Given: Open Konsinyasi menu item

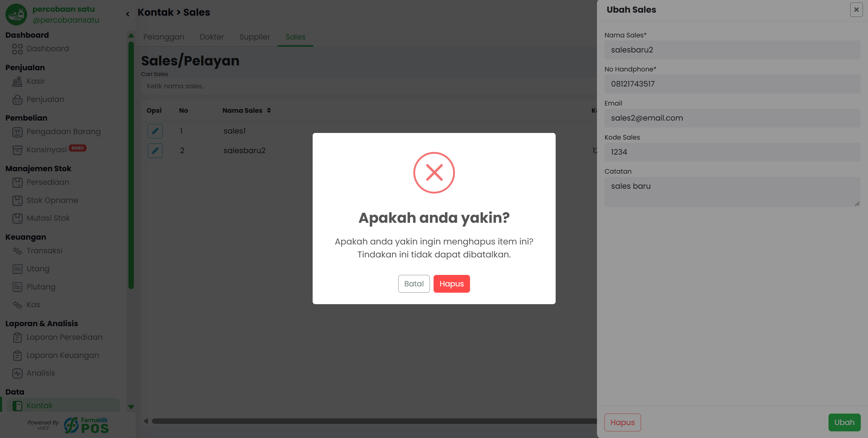Looking at the screenshot, I should [x=46, y=150].
